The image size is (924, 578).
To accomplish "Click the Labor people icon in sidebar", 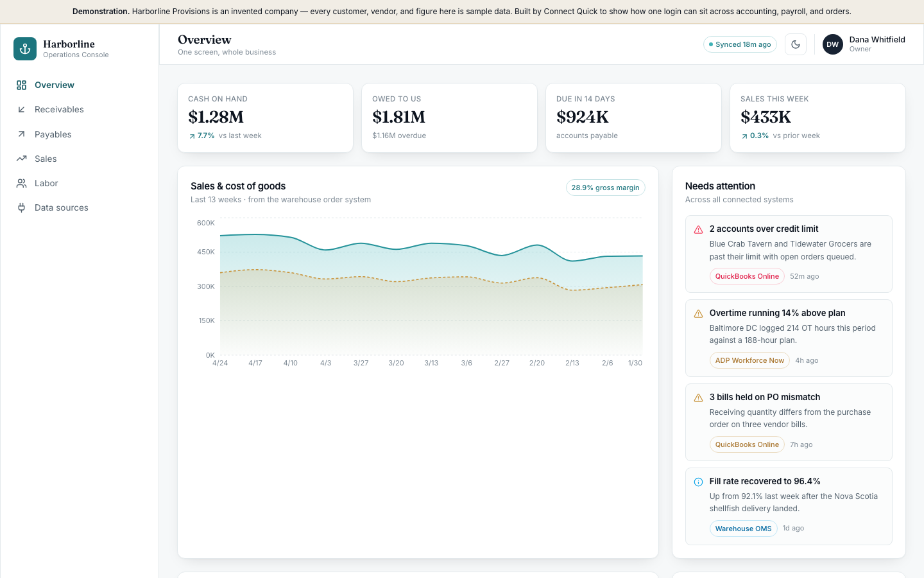I will click(x=21, y=183).
